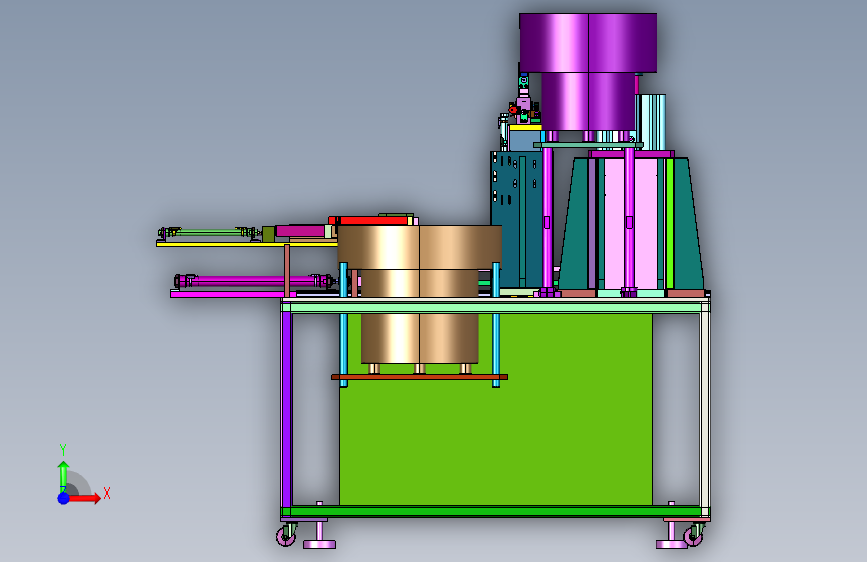Select the upper green pneumatic cylinder
This screenshot has width=867, height=562.
point(210,233)
